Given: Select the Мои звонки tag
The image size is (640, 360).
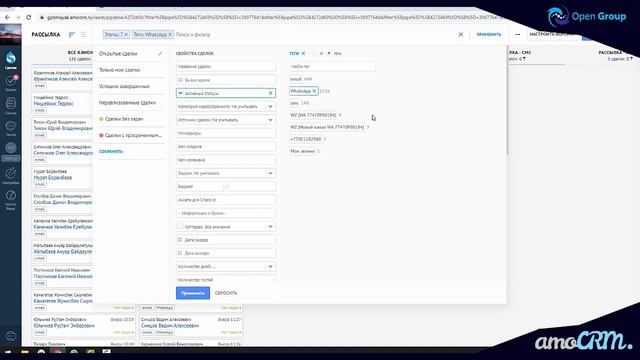Looking at the screenshot, I should (302, 151).
